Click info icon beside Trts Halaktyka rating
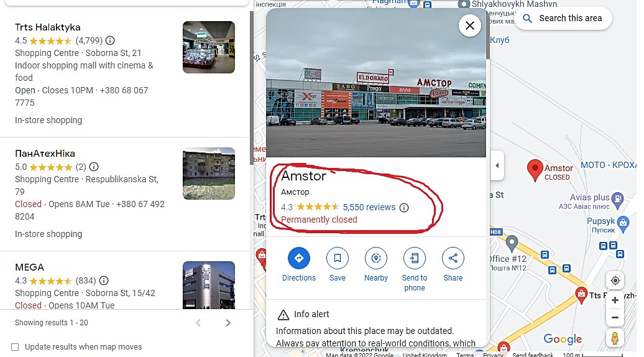 (110, 40)
